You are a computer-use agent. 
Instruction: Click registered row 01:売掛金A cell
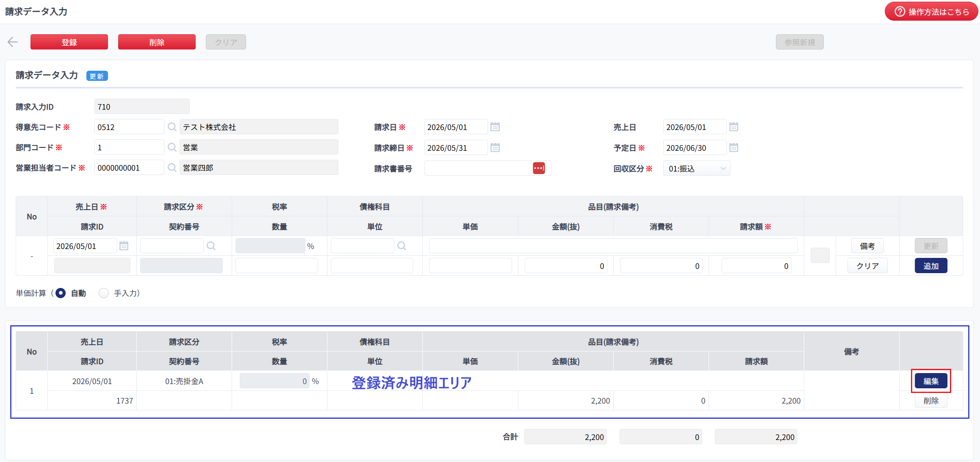pyautogui.click(x=184, y=381)
